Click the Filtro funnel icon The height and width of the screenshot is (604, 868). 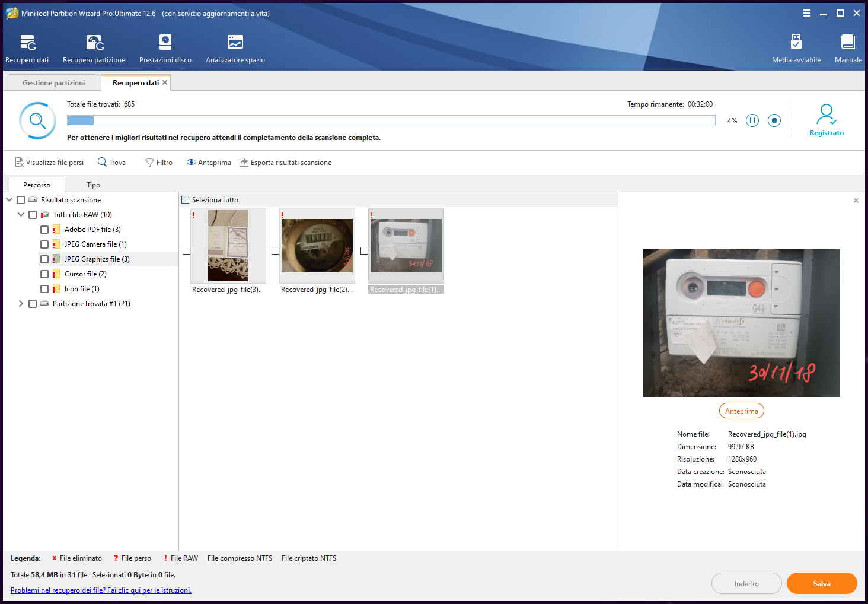tap(149, 163)
